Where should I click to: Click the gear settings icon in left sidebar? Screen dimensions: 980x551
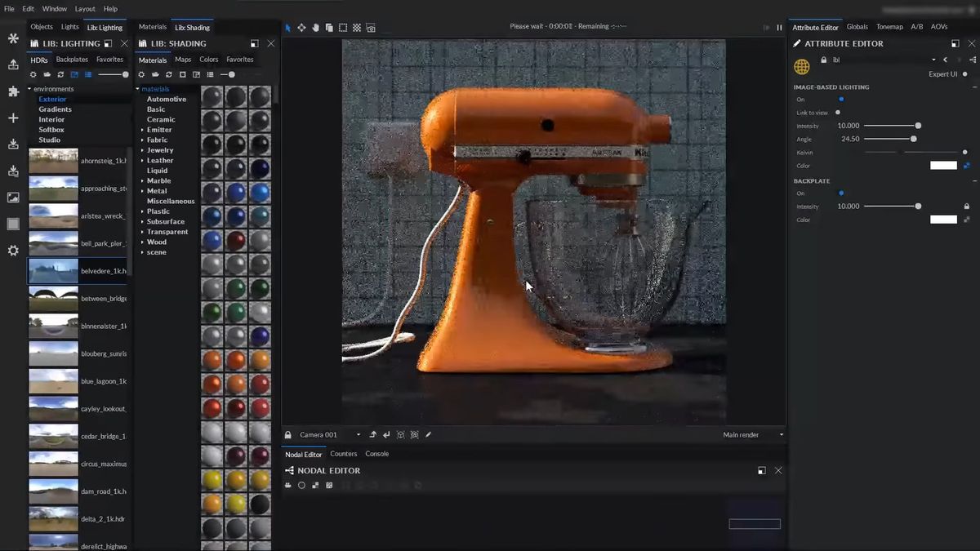click(x=13, y=251)
